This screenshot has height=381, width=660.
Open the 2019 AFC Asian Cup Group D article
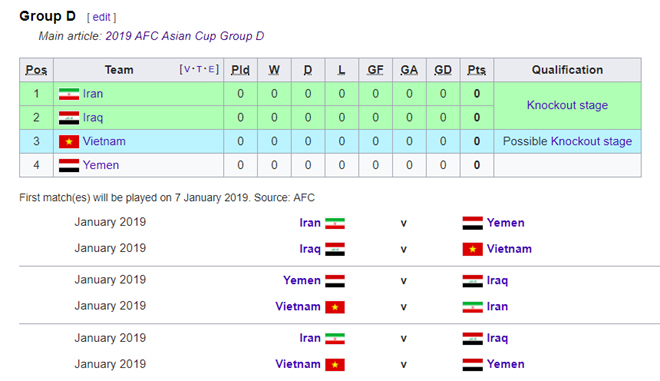point(185,36)
